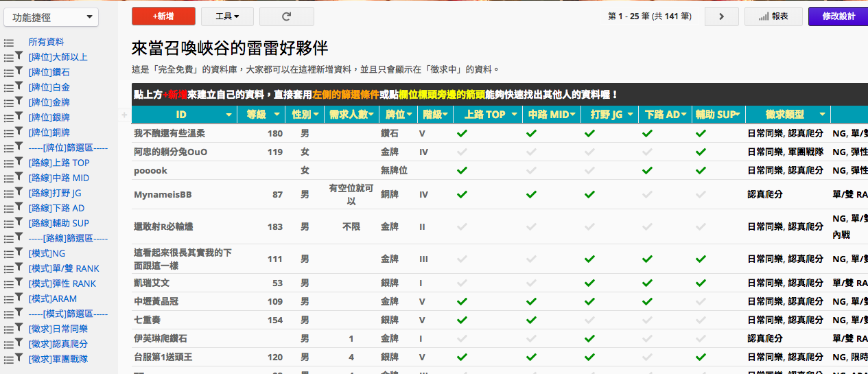
Task: Expand the 工具 dropdown menu
Action: pyautogui.click(x=227, y=16)
